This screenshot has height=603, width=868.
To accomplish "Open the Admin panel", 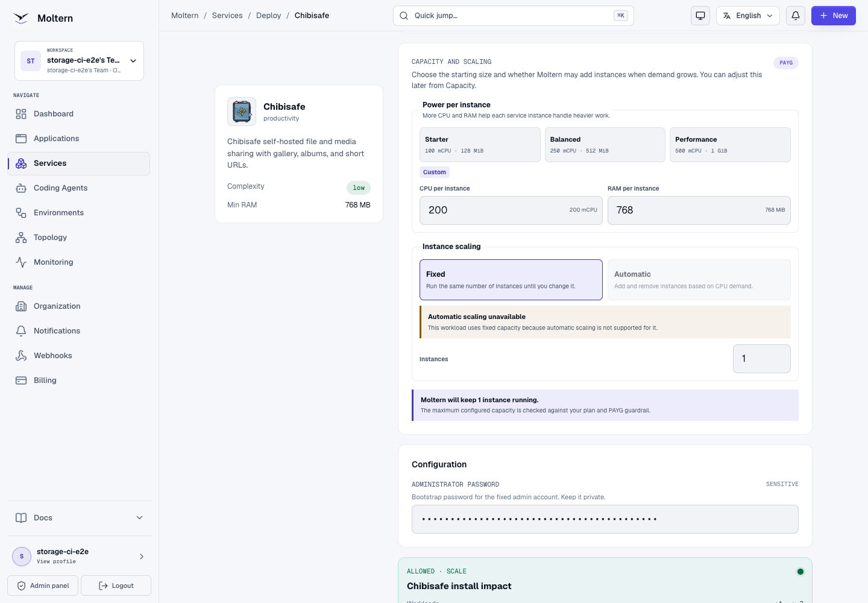I will coord(43,586).
